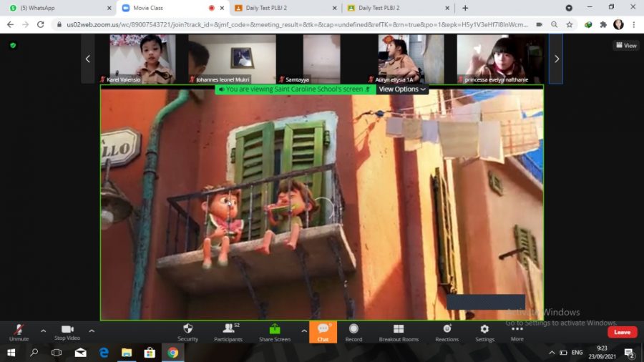Select Karel Valensio's video thumbnail

[x=142, y=59]
